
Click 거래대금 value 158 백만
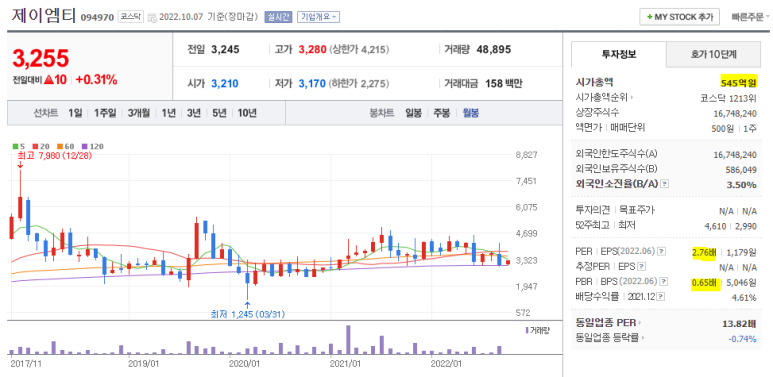(504, 83)
